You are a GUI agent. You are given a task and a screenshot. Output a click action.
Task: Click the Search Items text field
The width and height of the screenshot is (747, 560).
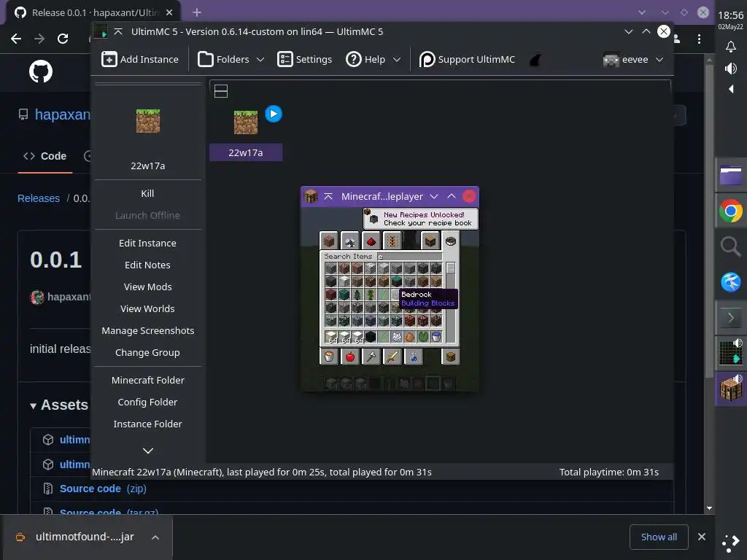coord(410,257)
